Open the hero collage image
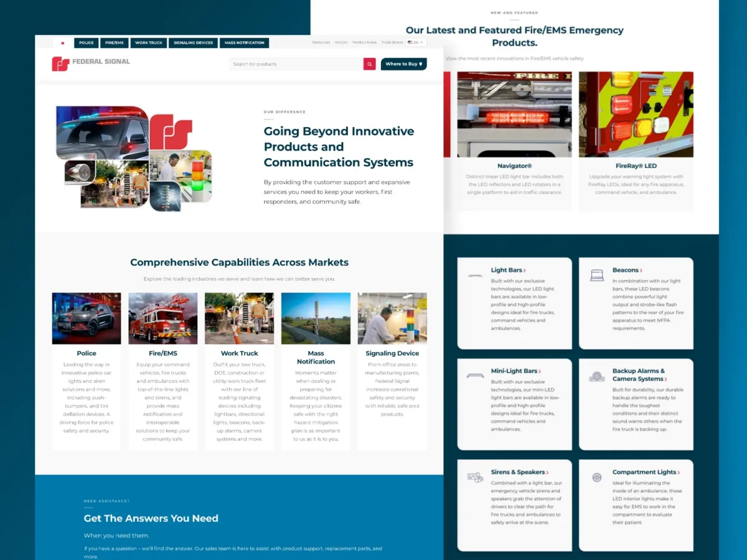This screenshot has height=560, width=747. click(x=134, y=159)
